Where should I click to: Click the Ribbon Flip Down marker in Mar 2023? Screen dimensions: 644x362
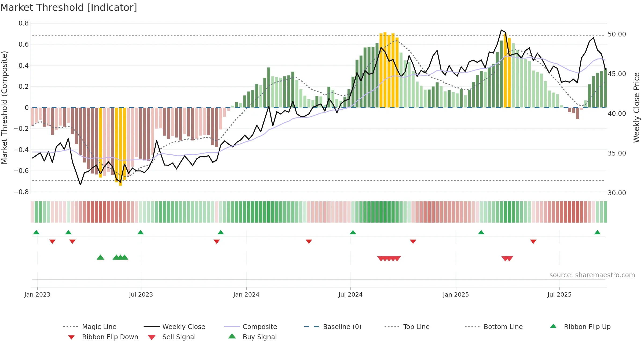[x=72, y=242]
